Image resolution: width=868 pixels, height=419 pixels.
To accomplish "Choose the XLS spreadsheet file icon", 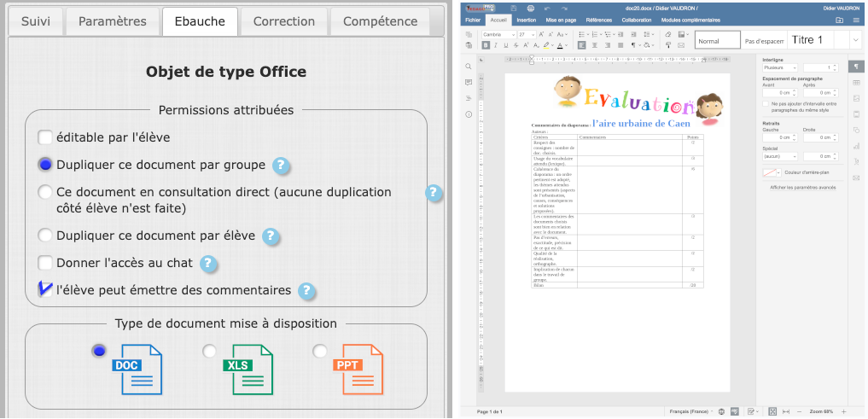I will coord(247,370).
